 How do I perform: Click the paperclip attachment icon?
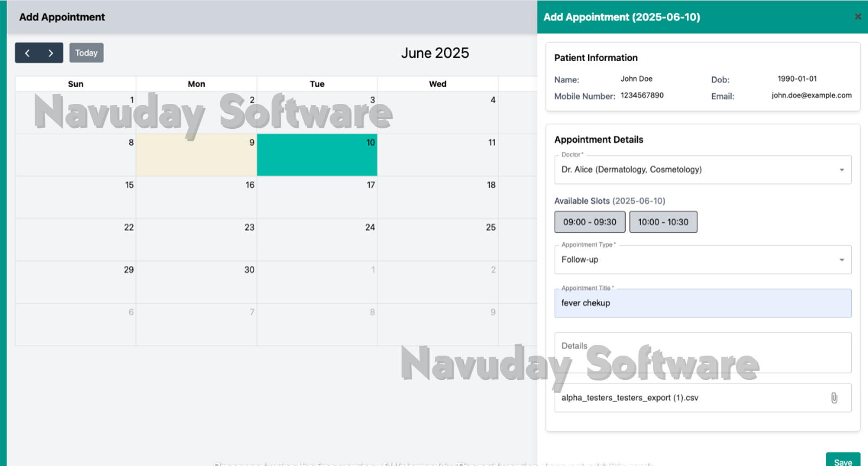click(x=834, y=398)
